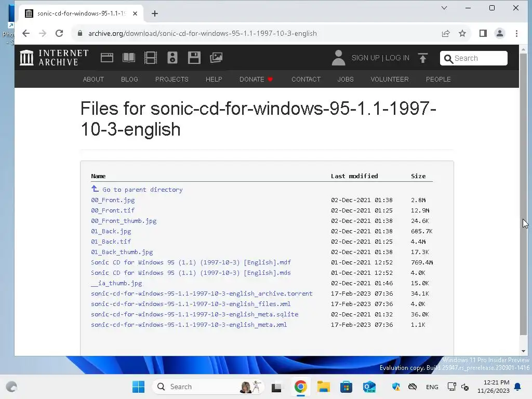Click the page vertical scrollbar thumb

pyautogui.click(x=524, y=193)
